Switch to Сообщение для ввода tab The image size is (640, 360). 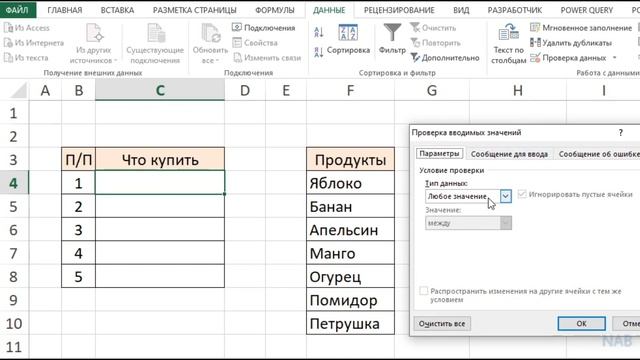[509, 154]
